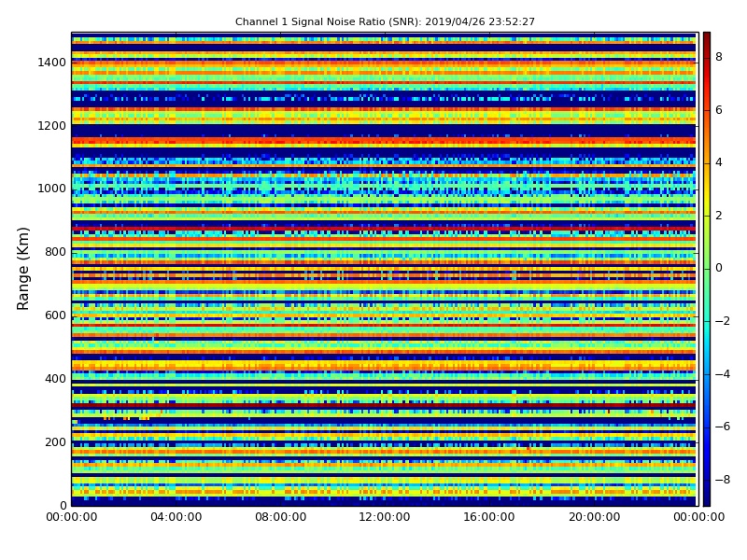The width and height of the screenshot is (747, 560).
Task: Click the SNR colorbar strip
Action: coord(707,269)
